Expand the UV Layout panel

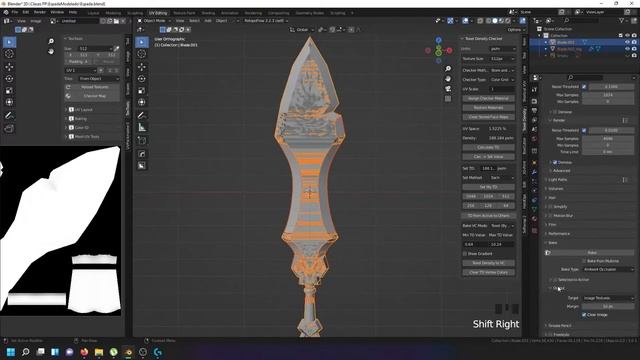[x=84, y=109]
